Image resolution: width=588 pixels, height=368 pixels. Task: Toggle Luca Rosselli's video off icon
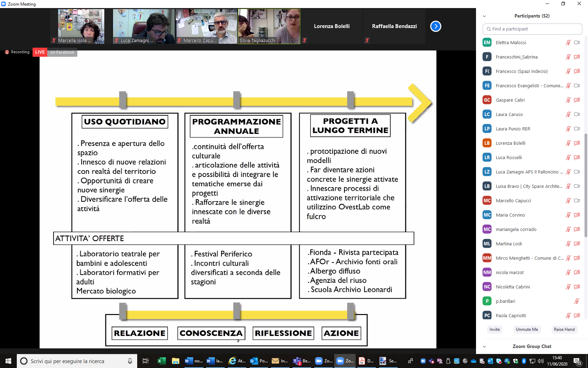click(x=577, y=157)
